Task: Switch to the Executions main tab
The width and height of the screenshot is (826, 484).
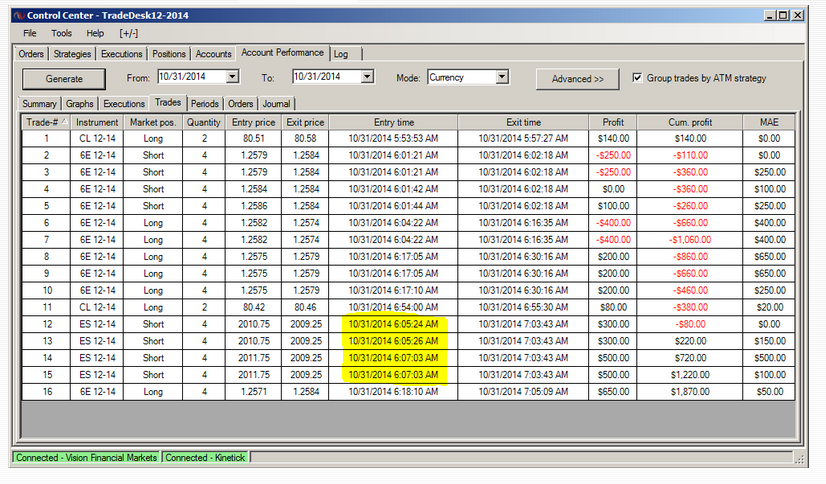Action: pyautogui.click(x=122, y=54)
